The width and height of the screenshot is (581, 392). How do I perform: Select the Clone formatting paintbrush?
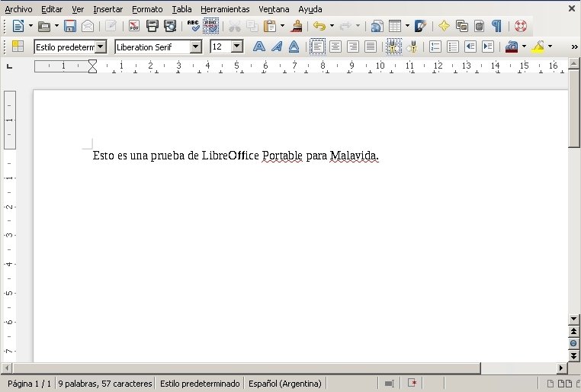tap(297, 26)
